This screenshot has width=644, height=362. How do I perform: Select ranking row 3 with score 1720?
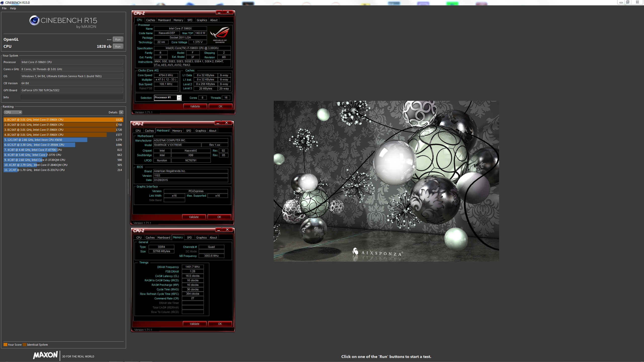[63, 130]
